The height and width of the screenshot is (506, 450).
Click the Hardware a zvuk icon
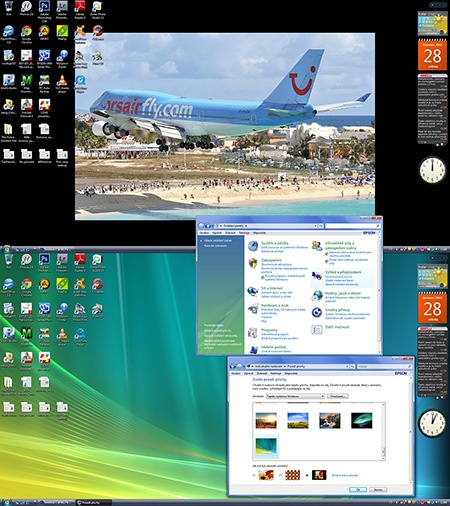coord(254,308)
